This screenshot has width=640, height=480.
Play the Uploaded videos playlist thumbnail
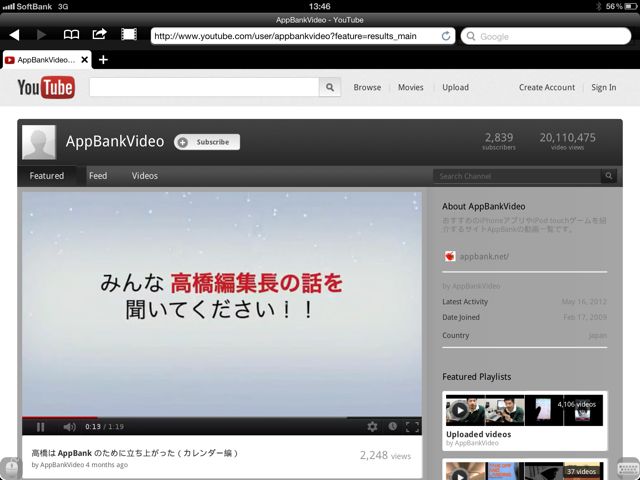click(524, 410)
